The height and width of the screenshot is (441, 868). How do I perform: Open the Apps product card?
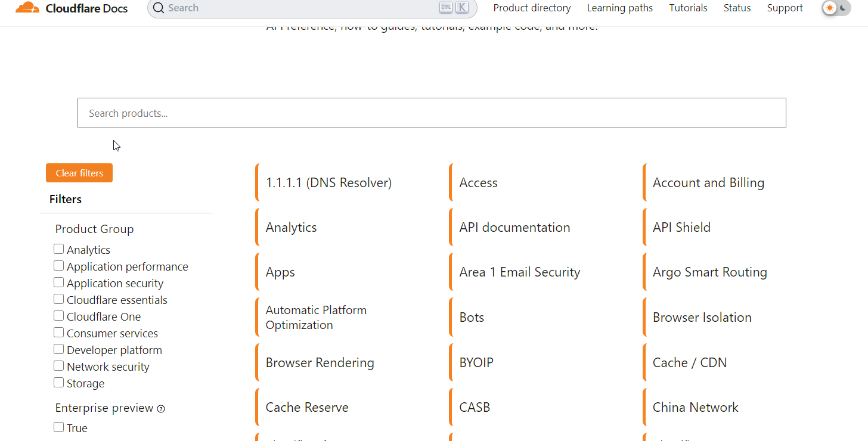point(347,272)
